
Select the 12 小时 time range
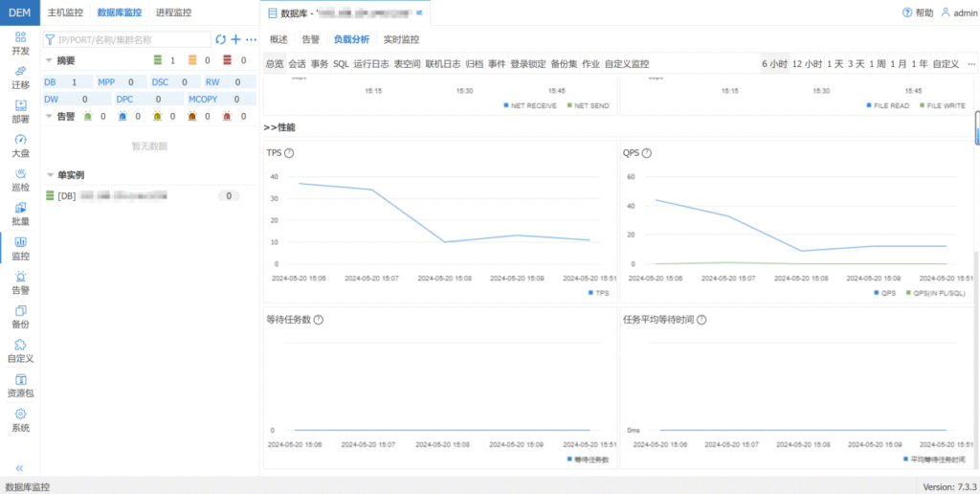807,63
